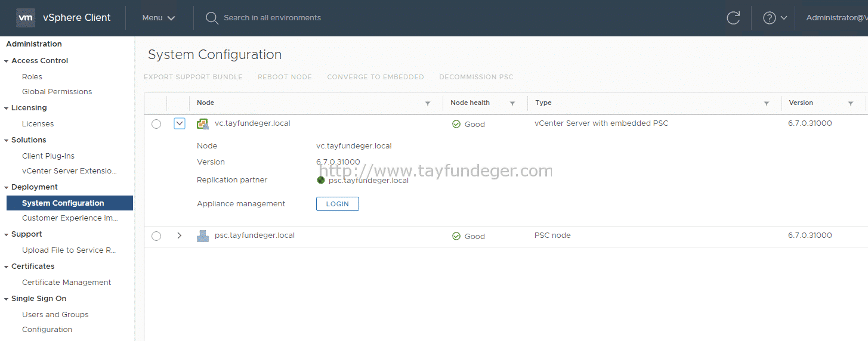Click the green Good icon for psc.tayfundeger.local
The height and width of the screenshot is (341, 868).
click(456, 236)
